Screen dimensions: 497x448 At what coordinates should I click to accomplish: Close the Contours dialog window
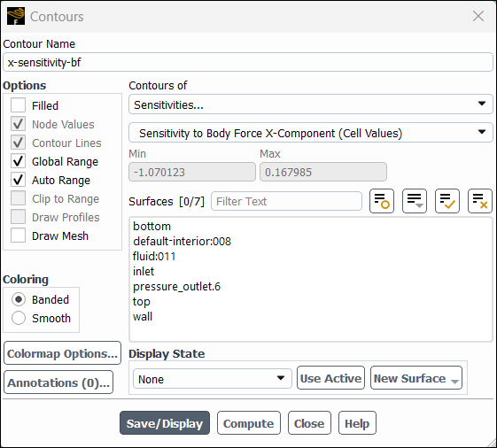tap(478, 16)
